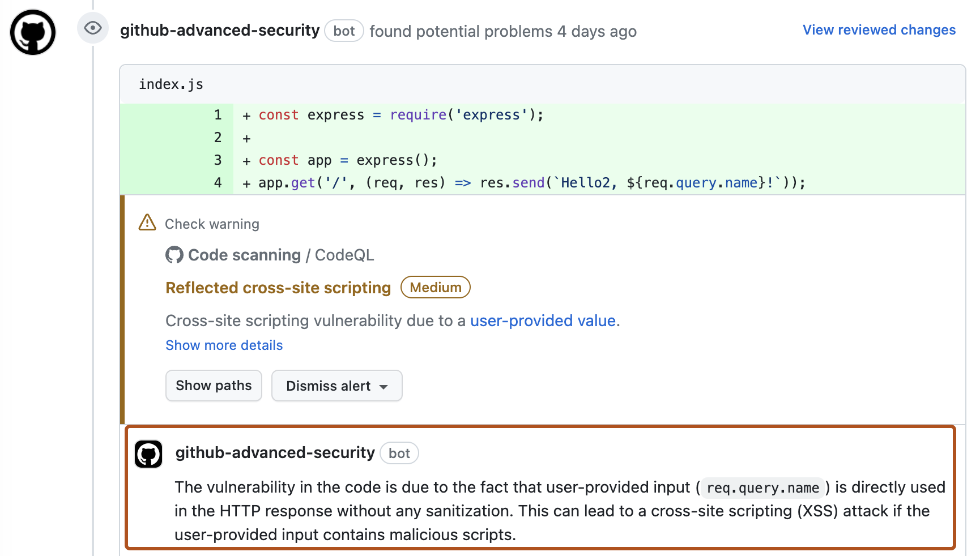Click the Medium severity badge
This screenshot has width=980, height=556.
(x=435, y=287)
